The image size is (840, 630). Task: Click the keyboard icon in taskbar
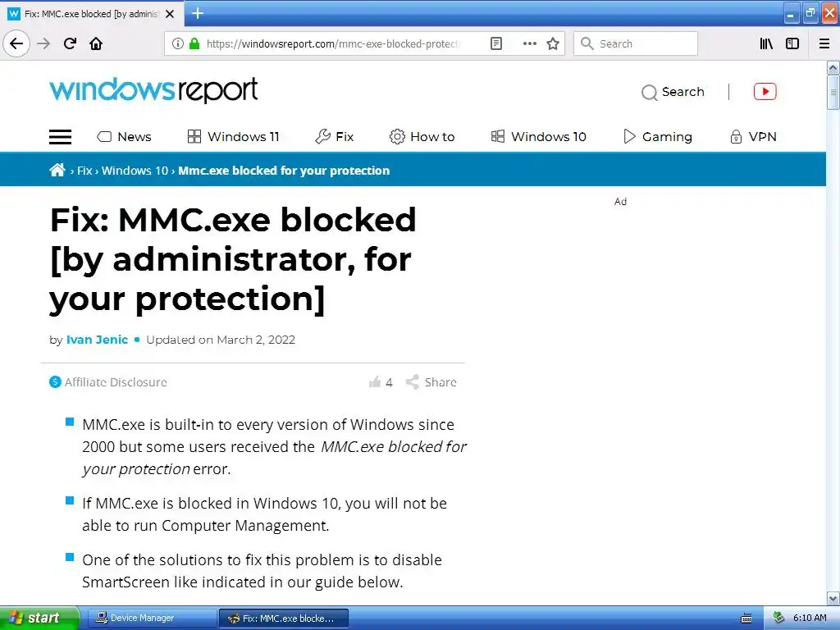[746, 619]
